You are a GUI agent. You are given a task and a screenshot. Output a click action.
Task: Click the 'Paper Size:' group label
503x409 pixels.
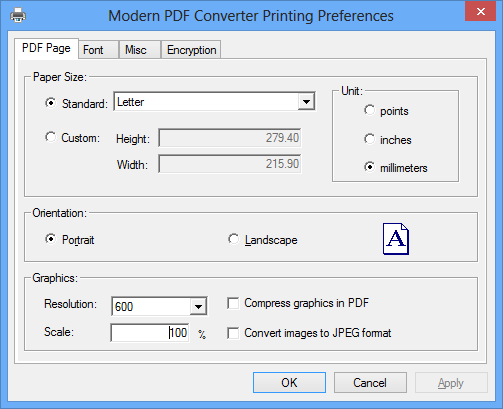(x=60, y=77)
